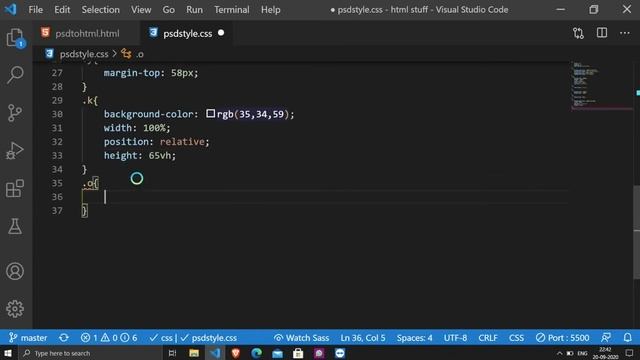Viewport: 640px width, 360px height.
Task: Open File Explorer from taskbar
Action: click(194, 353)
